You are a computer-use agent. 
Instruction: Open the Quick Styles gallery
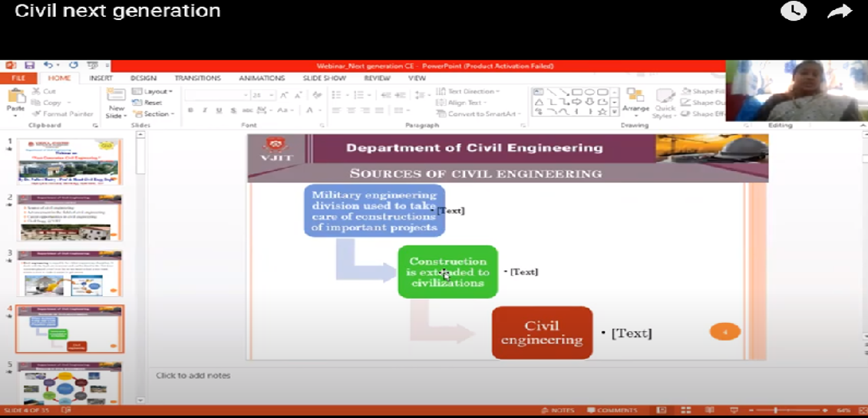[663, 104]
